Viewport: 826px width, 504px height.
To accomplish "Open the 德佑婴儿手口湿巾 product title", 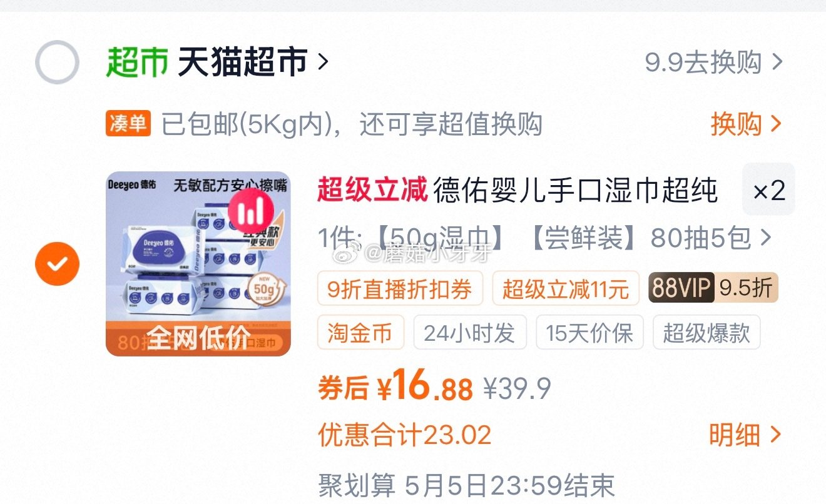I will click(x=518, y=189).
